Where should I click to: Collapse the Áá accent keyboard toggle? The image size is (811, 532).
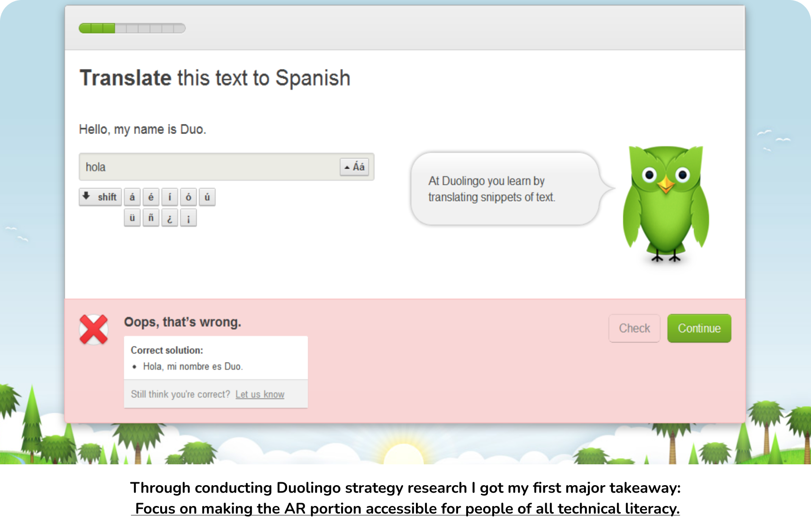354,167
